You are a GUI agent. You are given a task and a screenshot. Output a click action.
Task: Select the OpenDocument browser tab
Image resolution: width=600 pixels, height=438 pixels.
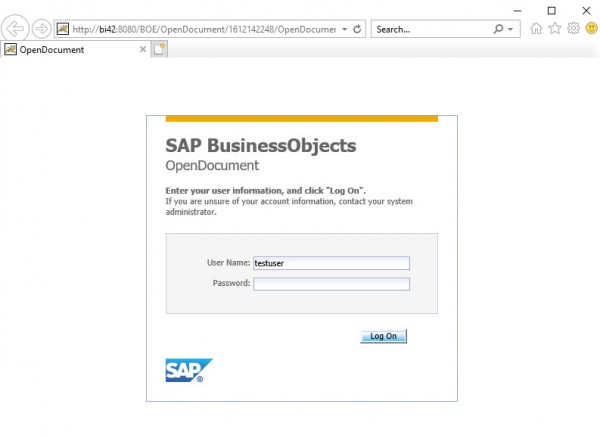click(75, 50)
